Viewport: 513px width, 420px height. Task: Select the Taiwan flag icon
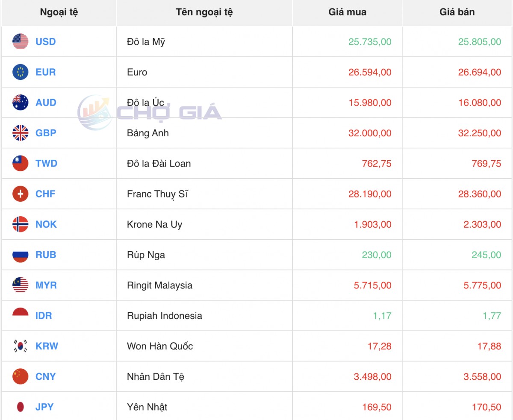20,163
